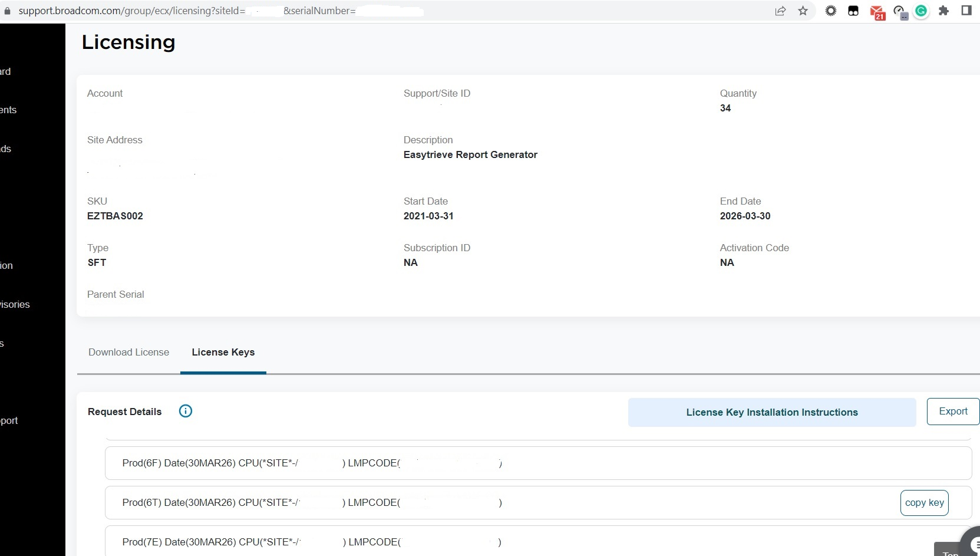
Task: Click the browser address bar URL
Action: (221, 11)
